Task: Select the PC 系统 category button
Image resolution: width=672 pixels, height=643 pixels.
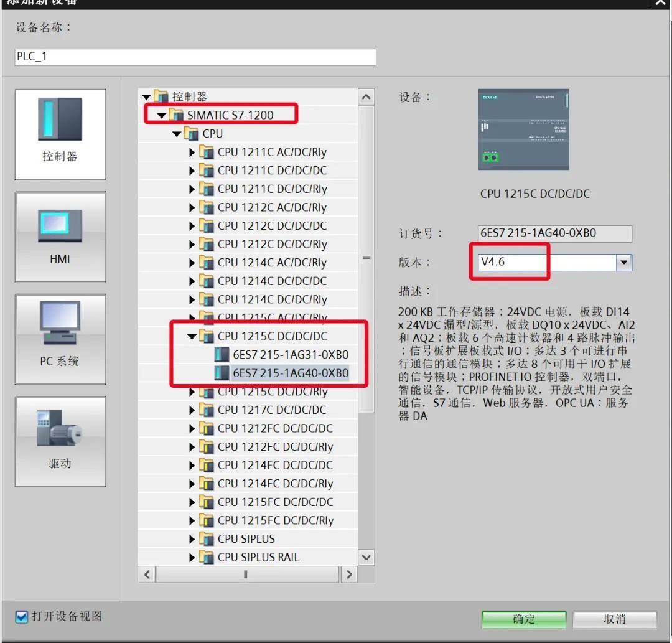Action: click(x=60, y=339)
